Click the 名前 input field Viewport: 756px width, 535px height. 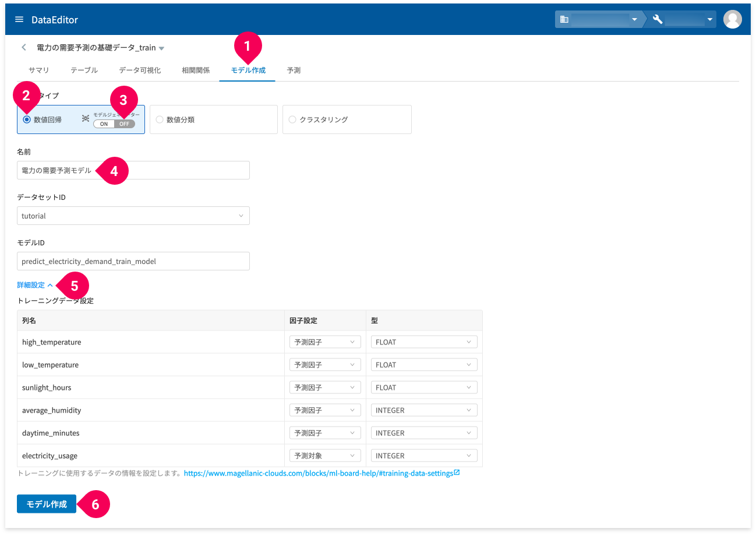point(133,170)
